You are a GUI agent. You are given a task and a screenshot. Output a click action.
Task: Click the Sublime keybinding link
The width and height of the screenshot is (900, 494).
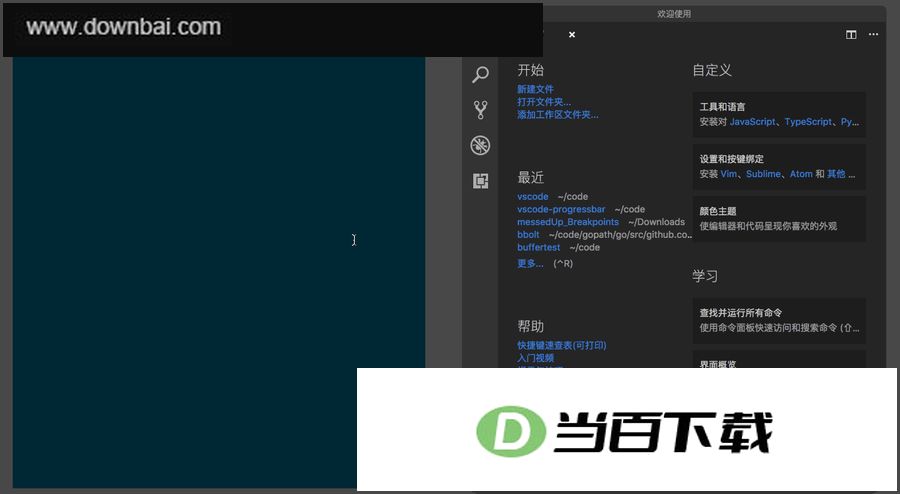point(763,174)
